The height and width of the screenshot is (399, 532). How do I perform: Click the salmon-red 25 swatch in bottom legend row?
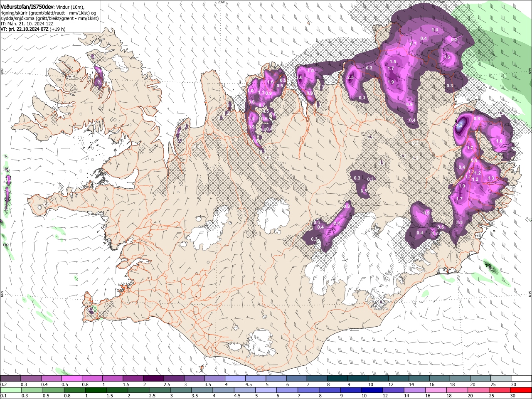(500, 390)
